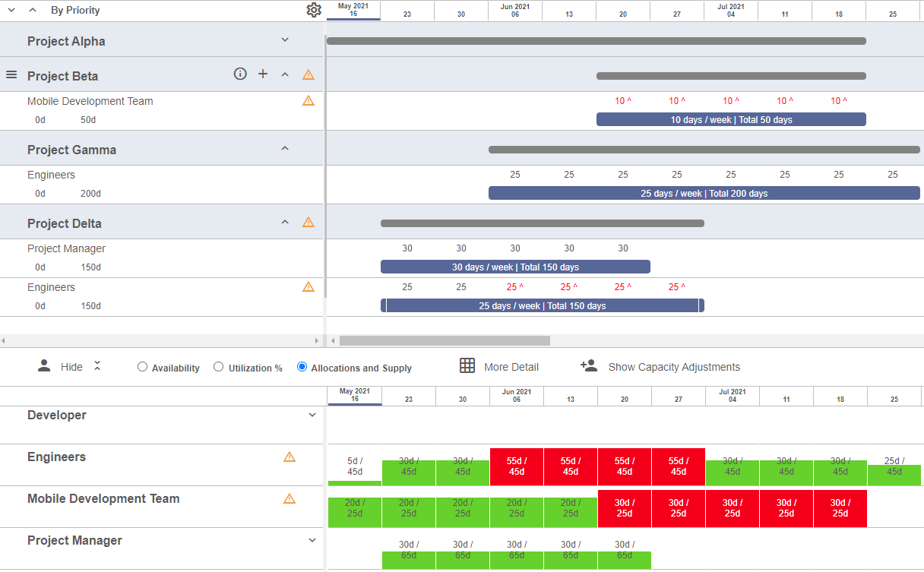Click the '50d' value under Mobile Development Team

point(88,120)
